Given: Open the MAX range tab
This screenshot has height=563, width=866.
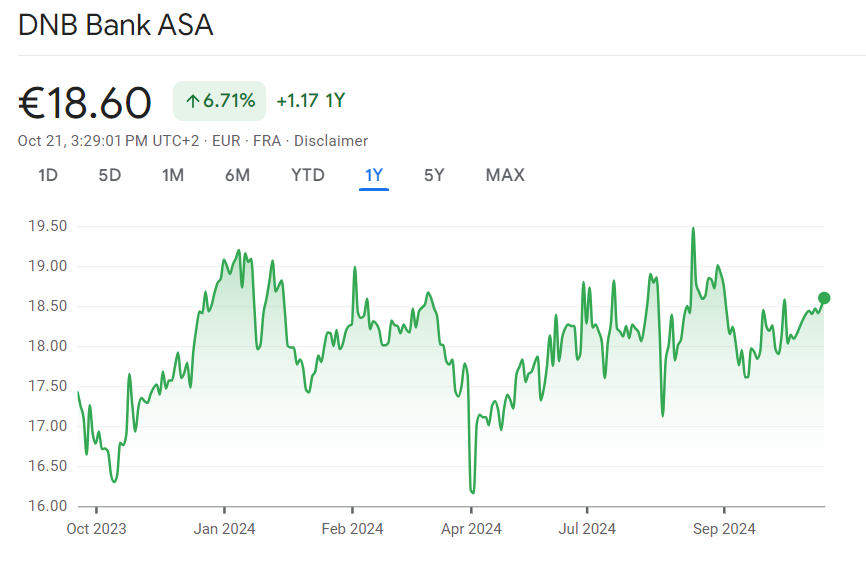Looking at the screenshot, I should click(505, 175).
